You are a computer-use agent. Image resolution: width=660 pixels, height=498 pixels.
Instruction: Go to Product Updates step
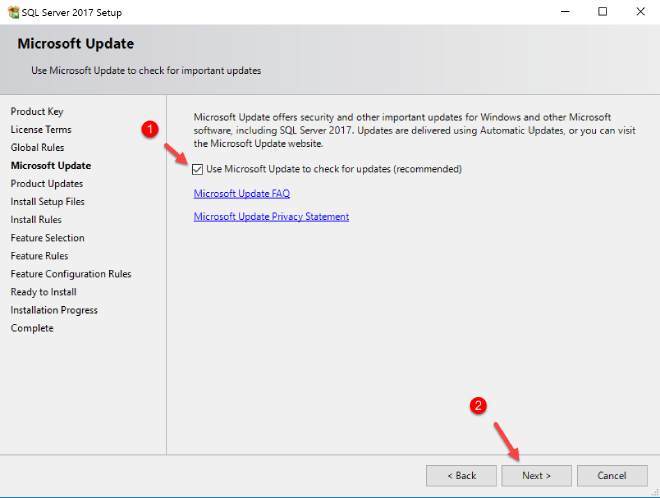pyautogui.click(x=47, y=183)
